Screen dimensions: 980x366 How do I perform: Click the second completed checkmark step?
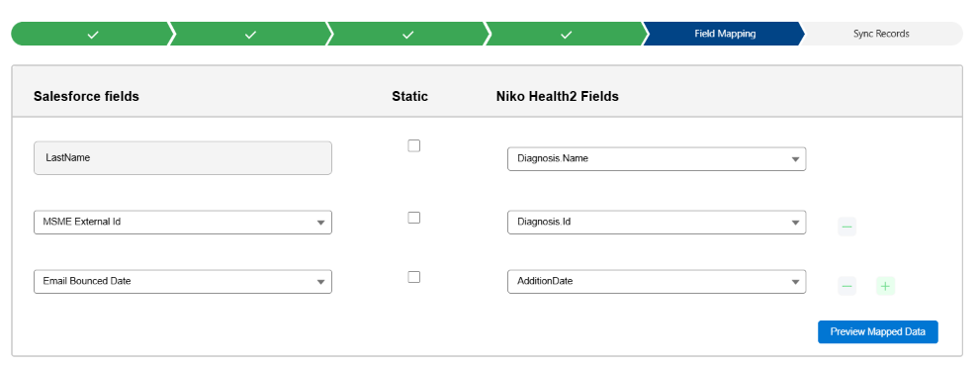250,34
